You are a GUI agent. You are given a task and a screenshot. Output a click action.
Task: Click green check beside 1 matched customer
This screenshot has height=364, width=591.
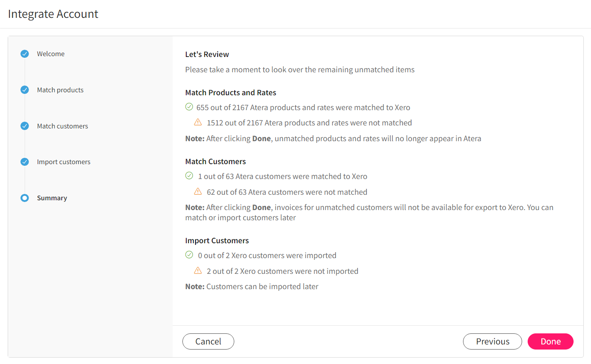189,176
